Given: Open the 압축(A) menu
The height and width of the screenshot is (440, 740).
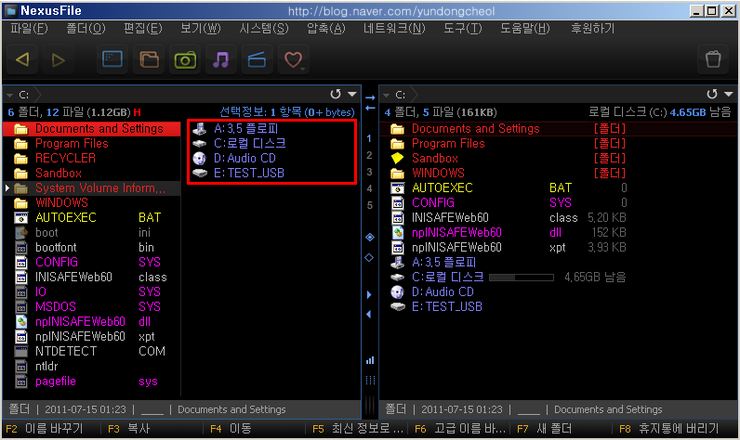Looking at the screenshot, I should [326, 29].
